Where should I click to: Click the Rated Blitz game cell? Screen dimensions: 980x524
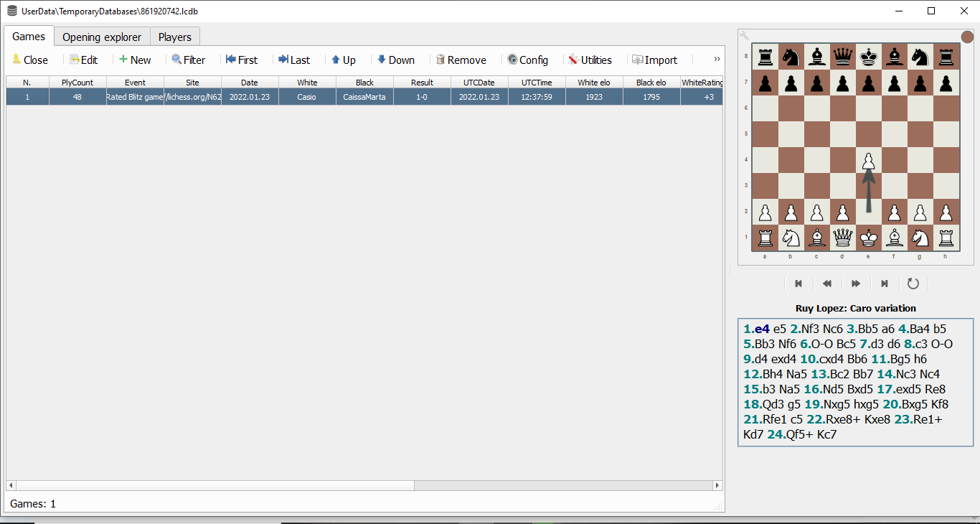tap(135, 97)
